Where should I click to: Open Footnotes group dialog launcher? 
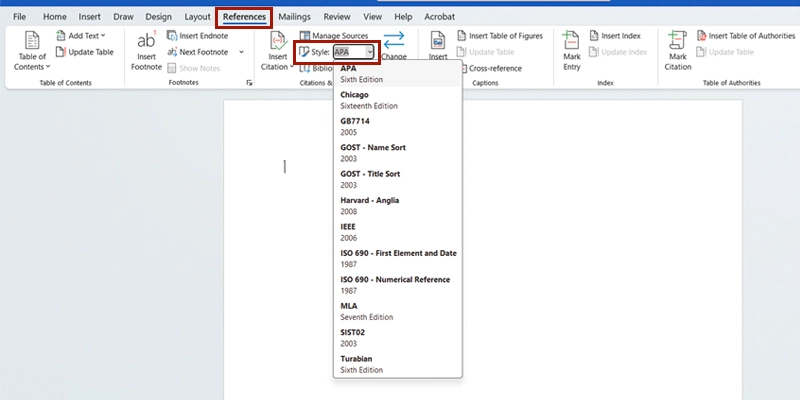click(x=249, y=83)
